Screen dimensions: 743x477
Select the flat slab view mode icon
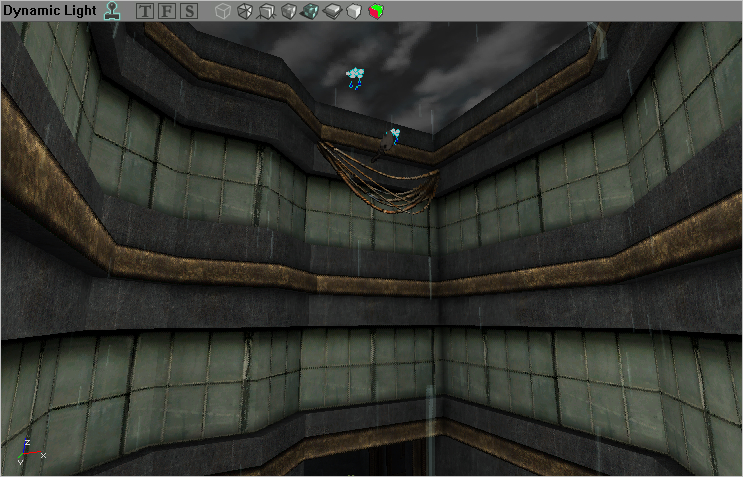tap(332, 11)
